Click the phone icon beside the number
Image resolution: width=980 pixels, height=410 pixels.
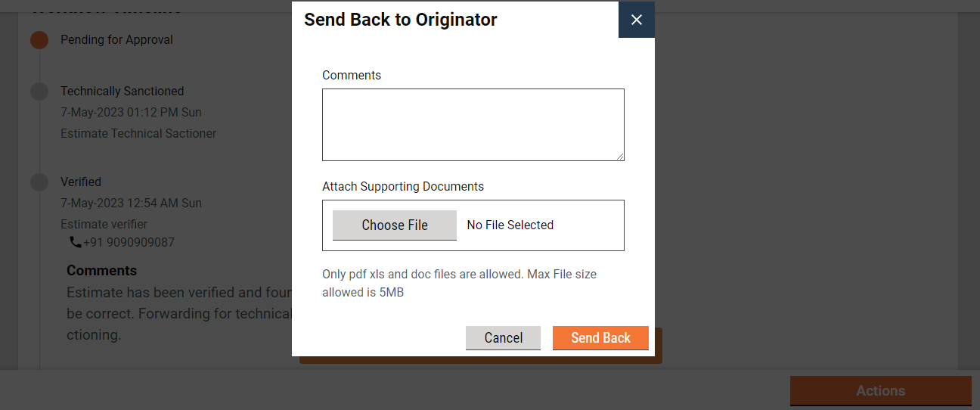click(x=75, y=242)
